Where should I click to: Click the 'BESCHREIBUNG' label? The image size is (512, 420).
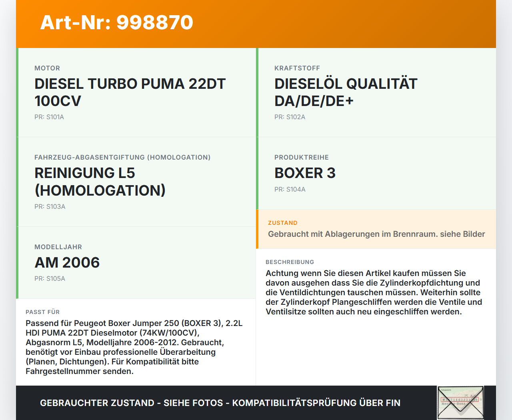coord(290,262)
